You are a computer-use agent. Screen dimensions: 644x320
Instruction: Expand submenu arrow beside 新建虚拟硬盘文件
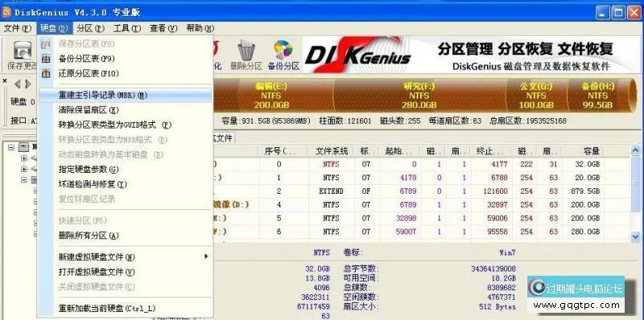[x=206, y=256]
